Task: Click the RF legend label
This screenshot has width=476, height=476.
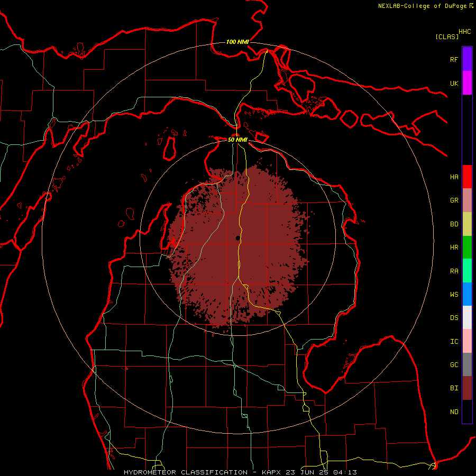Action: click(454, 59)
